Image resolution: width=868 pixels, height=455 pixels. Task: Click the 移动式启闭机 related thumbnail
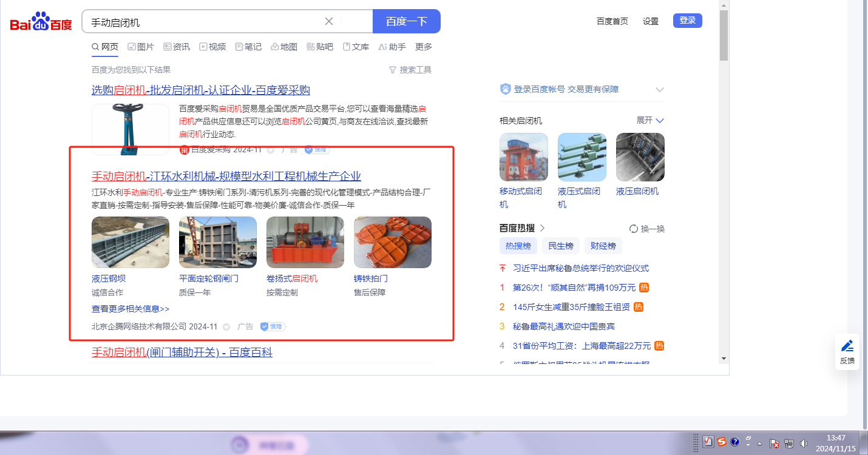point(524,157)
